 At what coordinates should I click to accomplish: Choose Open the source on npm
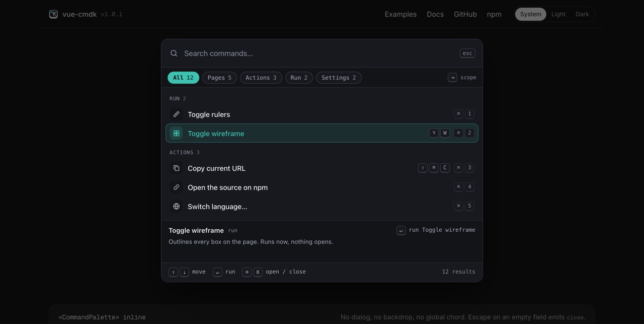pyautogui.click(x=322, y=187)
